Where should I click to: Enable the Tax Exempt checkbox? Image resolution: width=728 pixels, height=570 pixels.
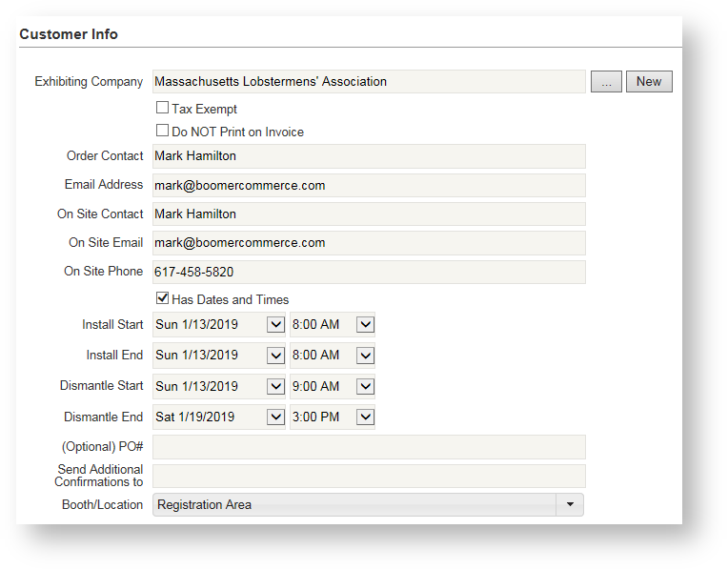pos(163,109)
